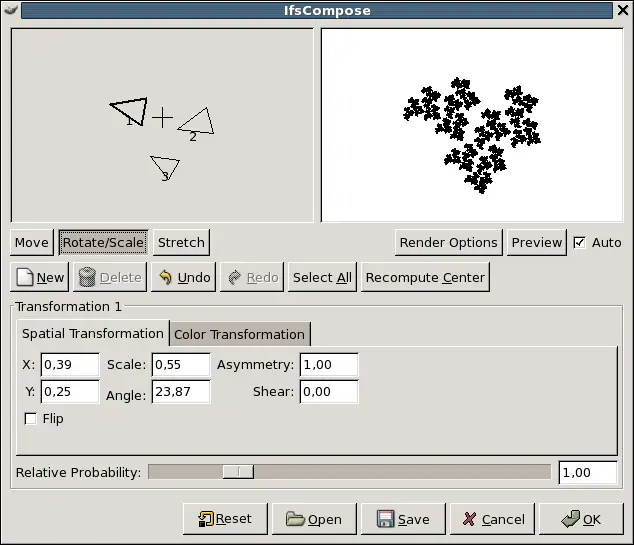Click the New transformation button
The height and width of the screenshot is (545, 634).
click(x=39, y=278)
